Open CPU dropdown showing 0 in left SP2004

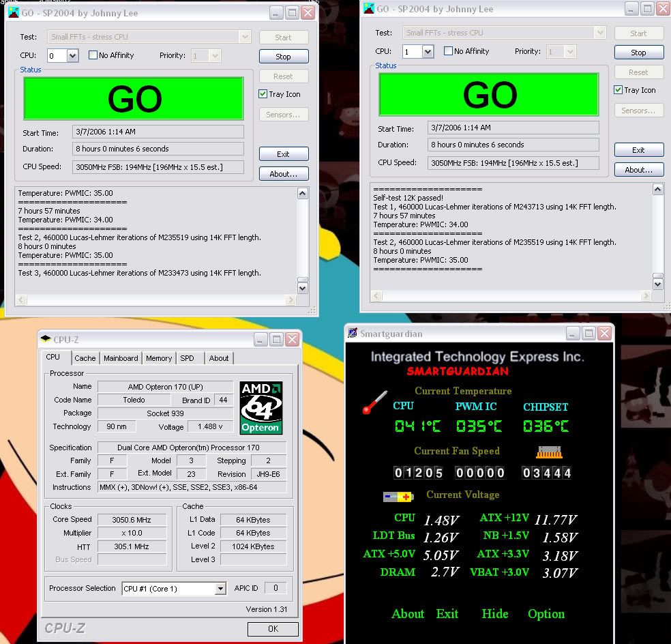coord(72,56)
